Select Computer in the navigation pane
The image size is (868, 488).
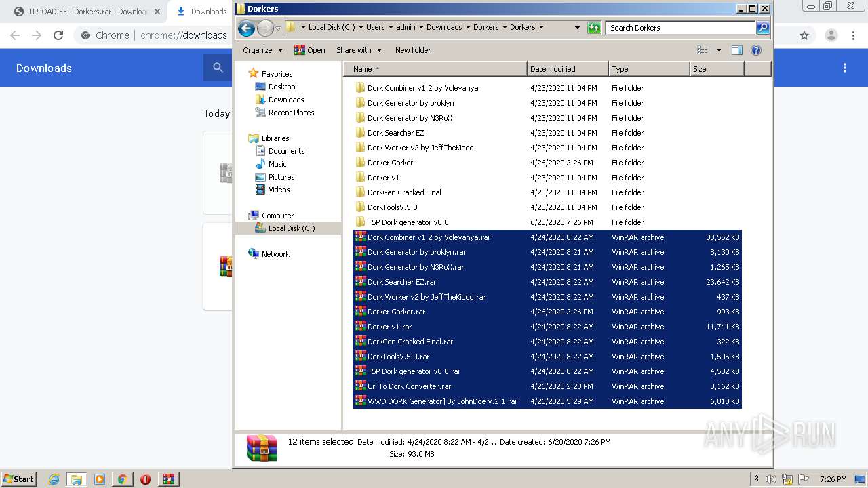(271, 216)
